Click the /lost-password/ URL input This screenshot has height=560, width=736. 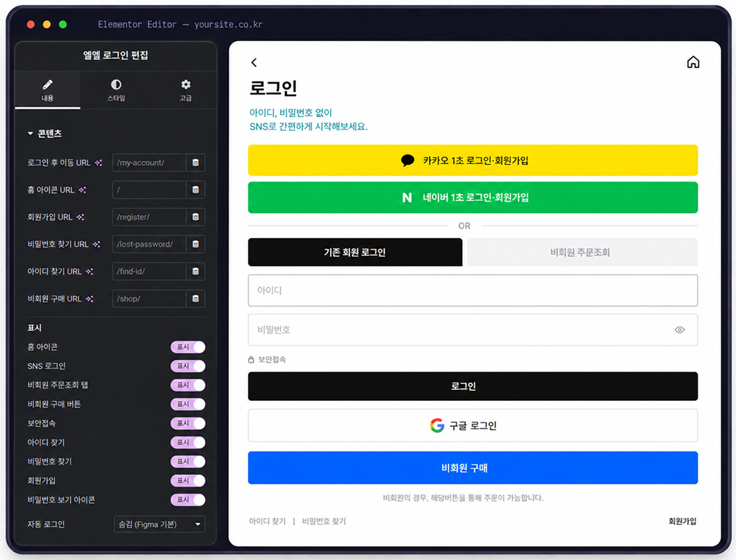point(149,245)
